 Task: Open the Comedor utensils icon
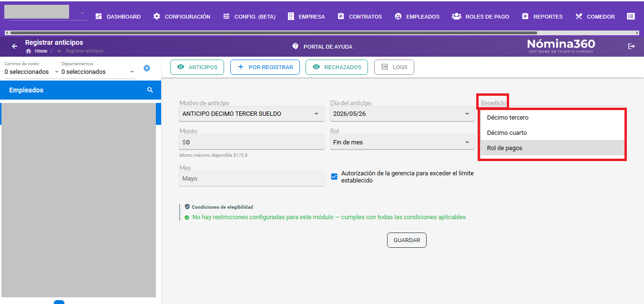tap(579, 16)
